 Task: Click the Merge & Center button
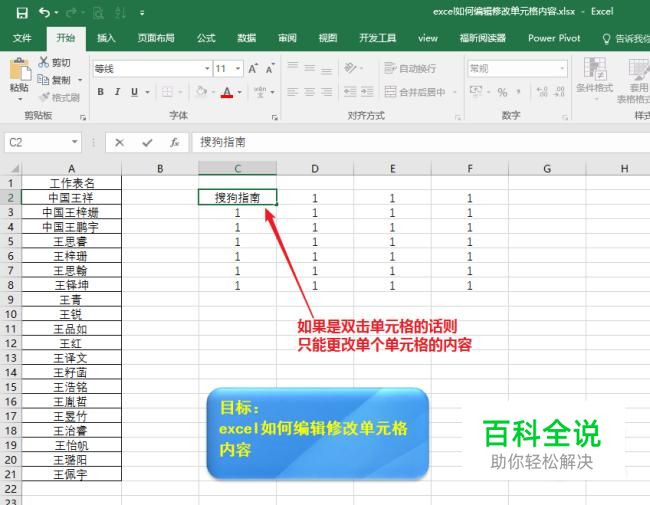click(415, 92)
